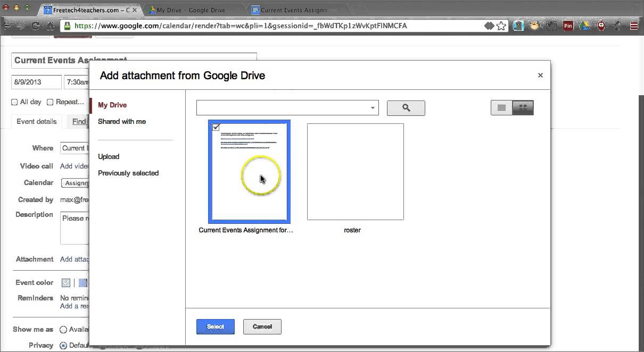
Task: Close the Add attachment dialog with X
Action: (x=540, y=76)
